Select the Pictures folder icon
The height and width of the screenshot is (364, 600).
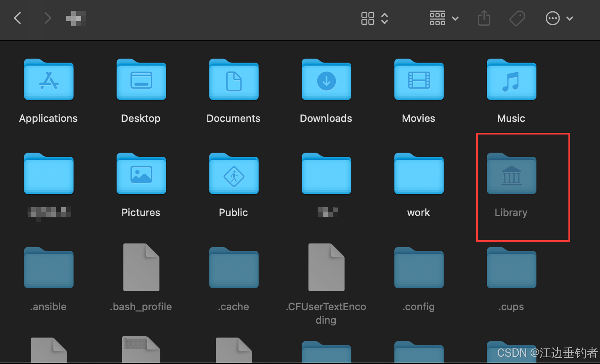point(141,174)
